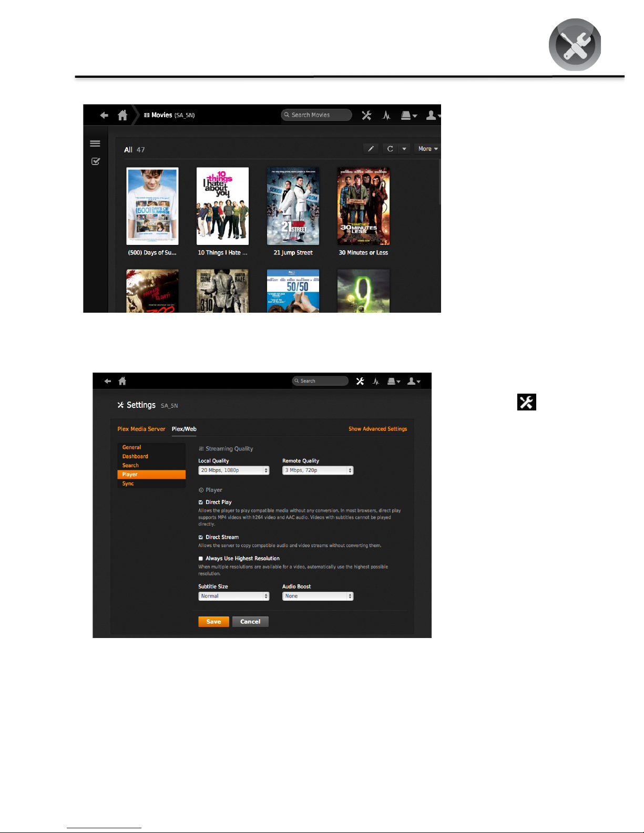644x833 pixels.
Task: Click Show Advanced Settings link
Action: click(378, 429)
